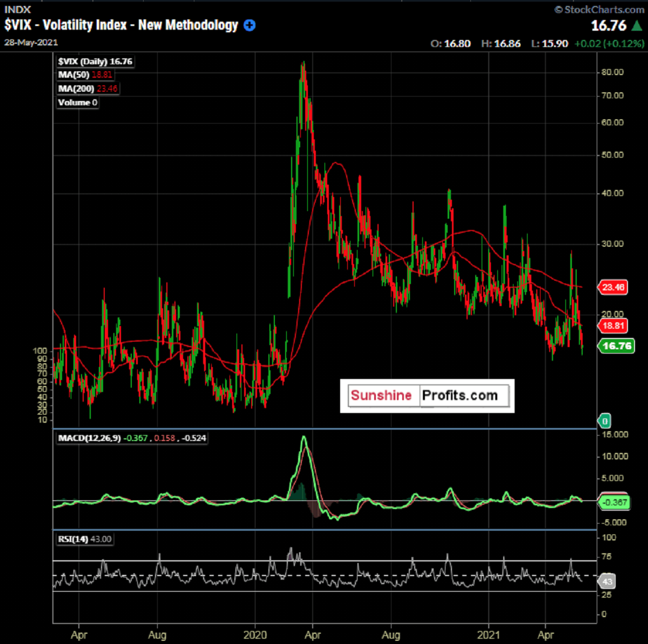Image resolution: width=648 pixels, height=644 pixels.
Task: Click the blue plus icon beside chart title
Action: (249, 25)
